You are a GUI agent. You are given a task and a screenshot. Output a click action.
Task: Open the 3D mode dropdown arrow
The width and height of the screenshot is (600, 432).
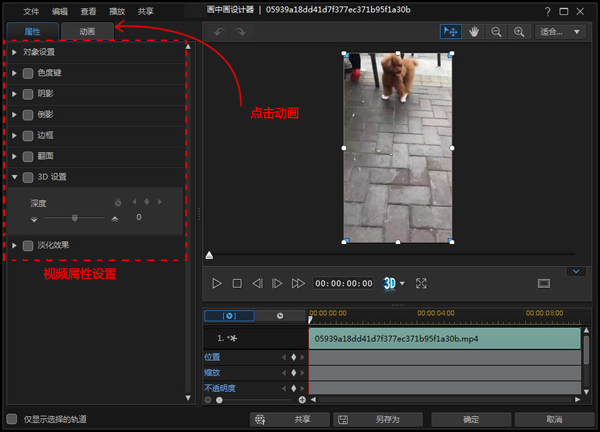click(402, 284)
